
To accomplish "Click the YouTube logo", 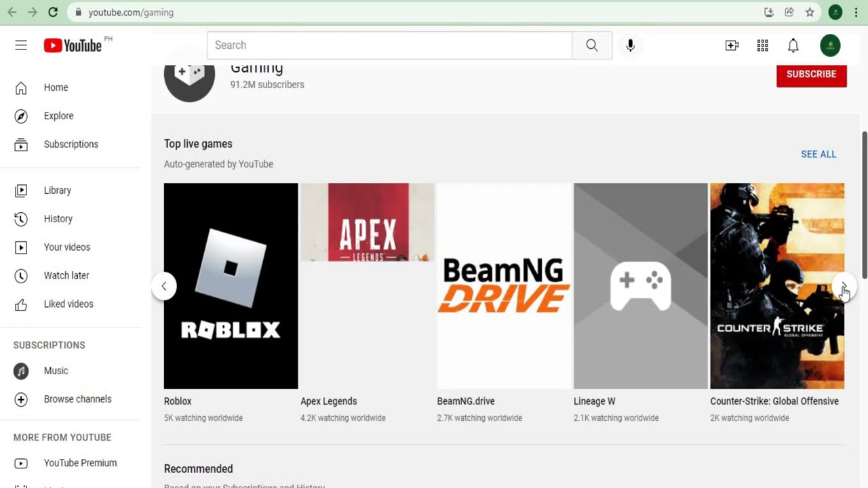I will pyautogui.click(x=73, y=45).
